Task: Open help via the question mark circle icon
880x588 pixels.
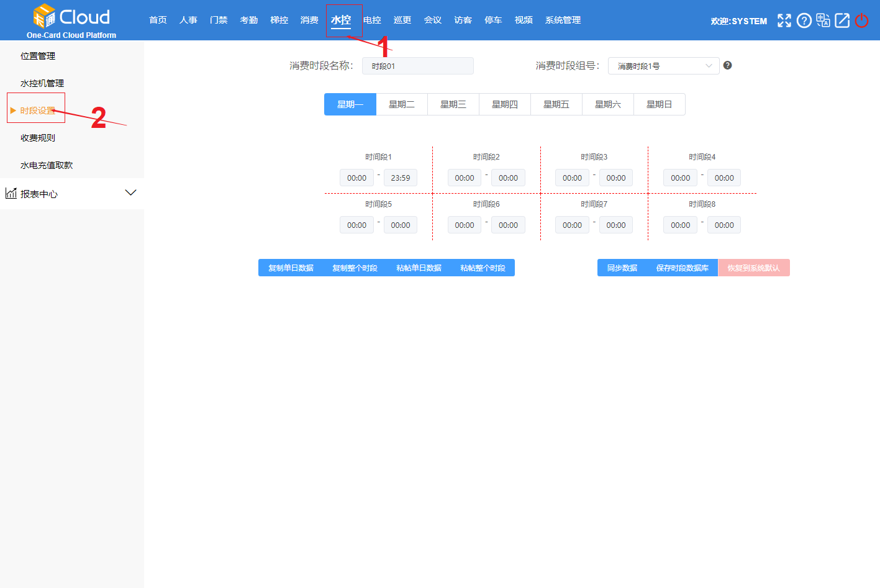Action: [x=804, y=20]
